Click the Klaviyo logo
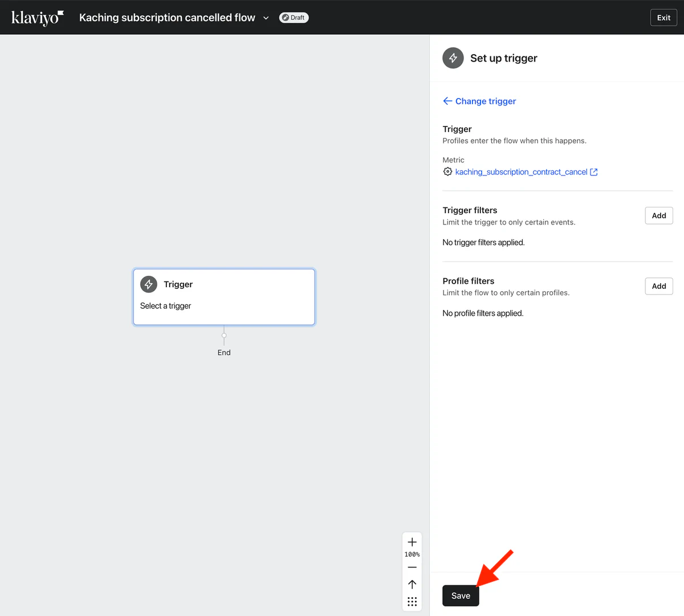684x616 pixels. (38, 18)
